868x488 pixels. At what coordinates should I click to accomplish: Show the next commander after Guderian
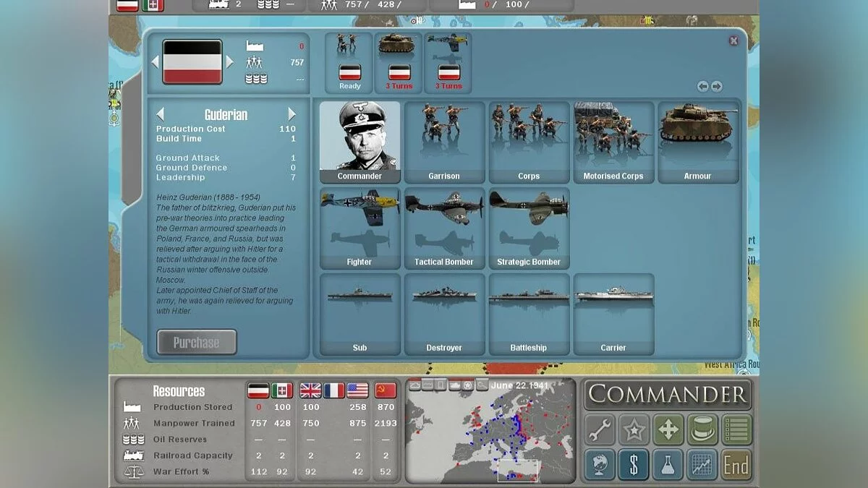tap(292, 114)
